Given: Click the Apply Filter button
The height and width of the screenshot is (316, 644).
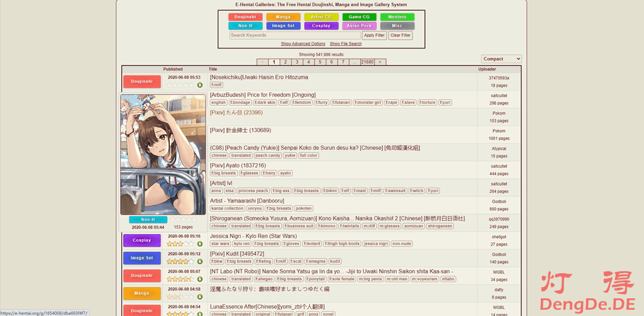Looking at the screenshot, I should (x=375, y=35).
